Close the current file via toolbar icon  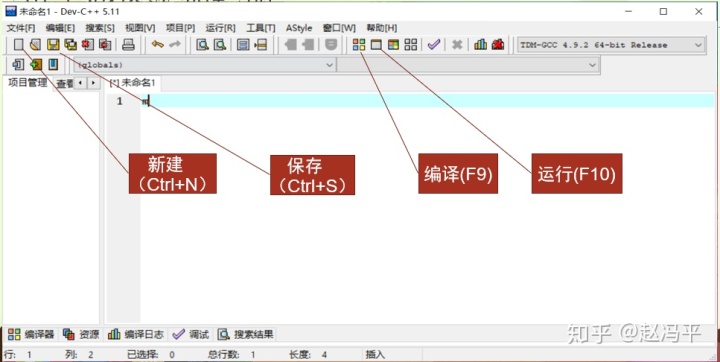[88, 45]
